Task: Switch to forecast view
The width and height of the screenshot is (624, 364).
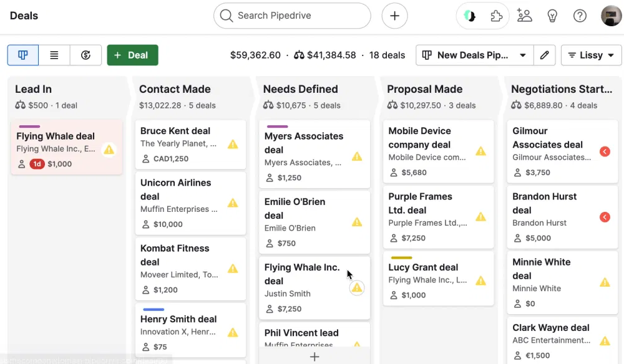Action: 85,55
